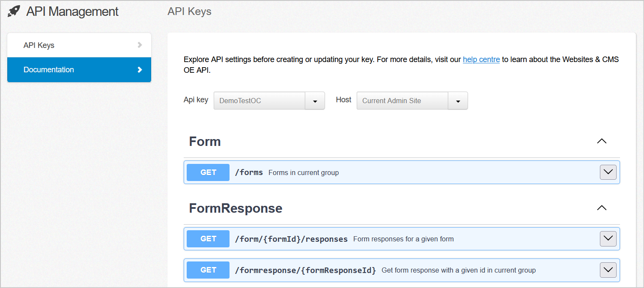
Task: Click the /forms endpoint path
Action: click(249, 172)
